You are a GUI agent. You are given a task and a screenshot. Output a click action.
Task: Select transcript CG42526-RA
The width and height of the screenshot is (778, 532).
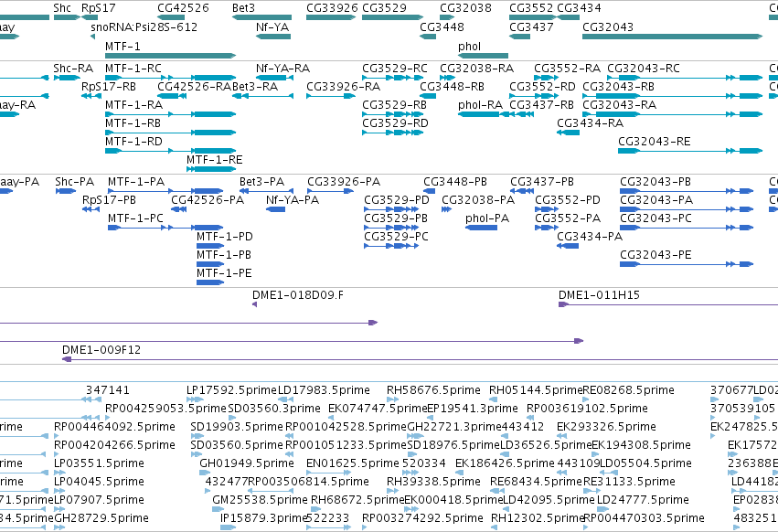point(172,96)
